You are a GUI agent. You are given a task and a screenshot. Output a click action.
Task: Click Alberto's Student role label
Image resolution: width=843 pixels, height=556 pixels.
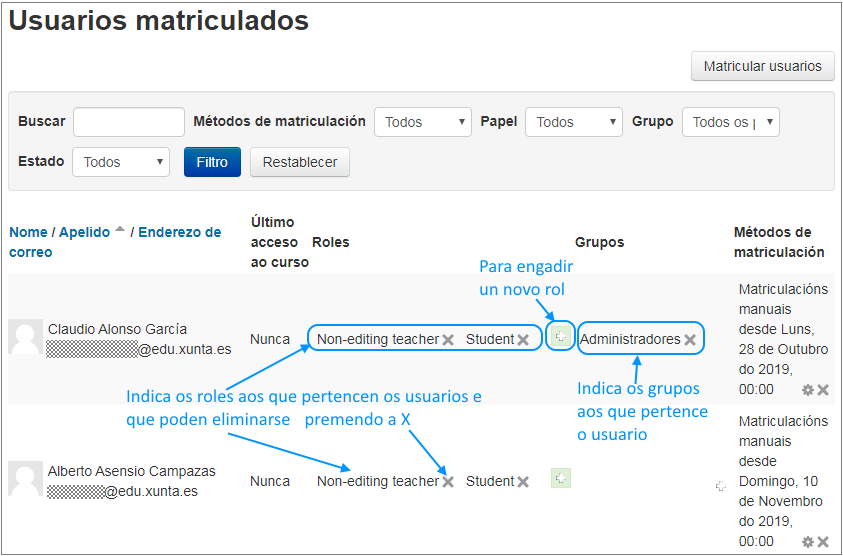pos(490,481)
